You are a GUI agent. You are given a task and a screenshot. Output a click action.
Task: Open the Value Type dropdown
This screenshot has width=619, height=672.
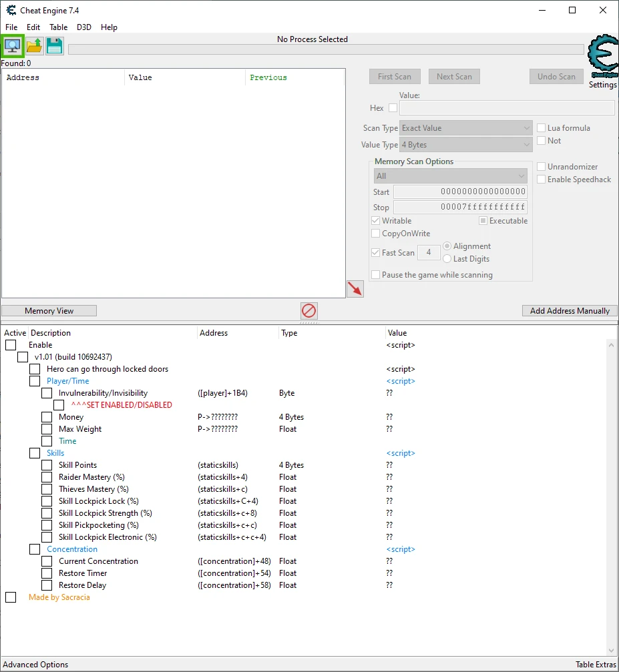(x=466, y=145)
